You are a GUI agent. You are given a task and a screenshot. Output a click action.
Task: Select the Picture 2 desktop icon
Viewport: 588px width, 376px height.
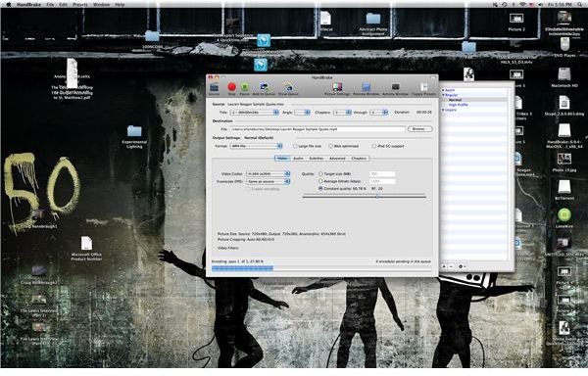tap(516, 19)
